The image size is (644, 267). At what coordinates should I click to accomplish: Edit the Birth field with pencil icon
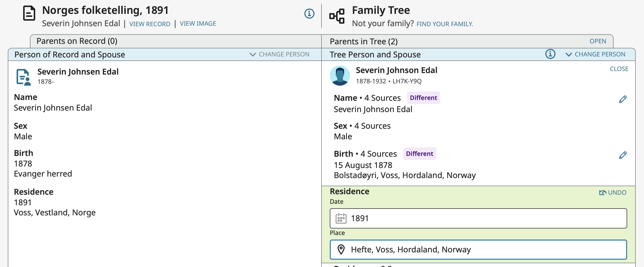pyautogui.click(x=623, y=155)
